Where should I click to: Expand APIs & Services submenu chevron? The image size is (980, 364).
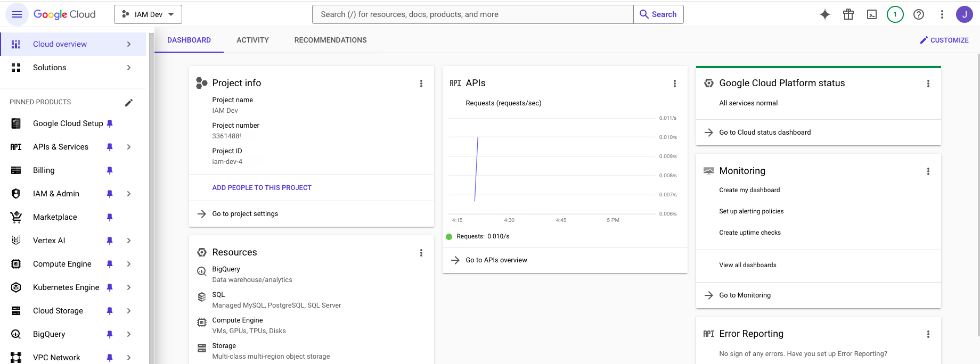[x=129, y=147]
